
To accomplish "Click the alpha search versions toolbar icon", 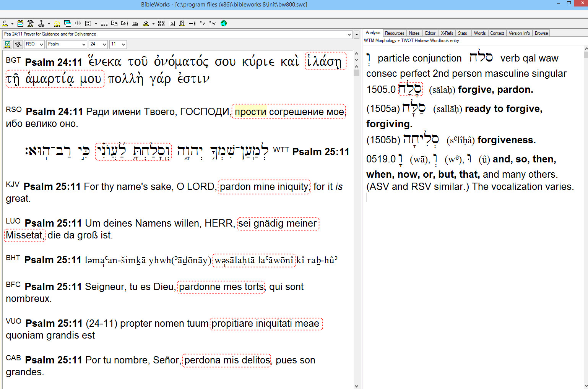I will (5, 23).
